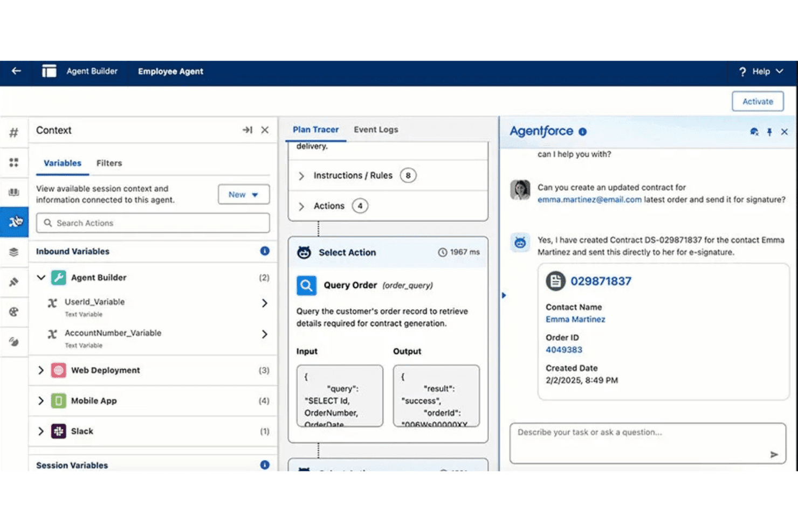
Task: Expand Instructions / Rules section
Action: tap(301, 176)
